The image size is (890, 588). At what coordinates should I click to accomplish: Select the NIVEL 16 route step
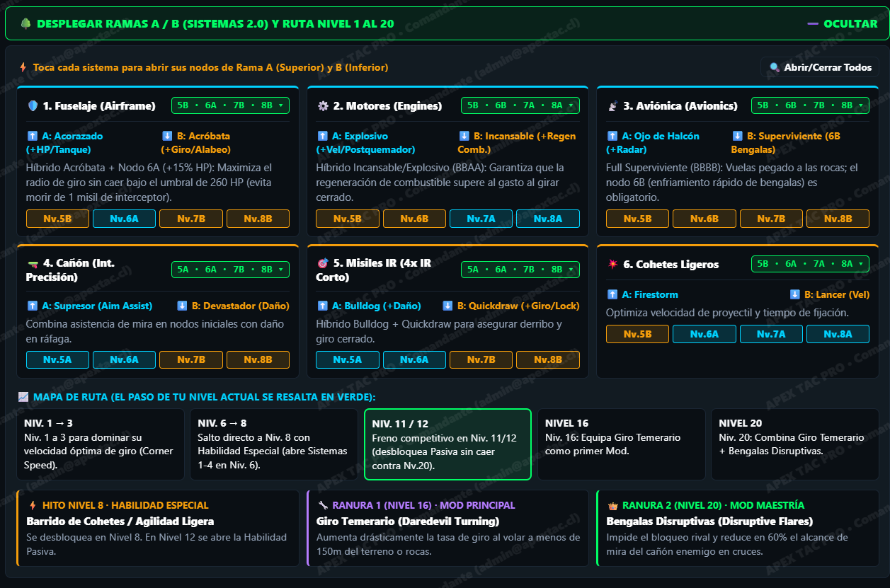tap(621, 444)
